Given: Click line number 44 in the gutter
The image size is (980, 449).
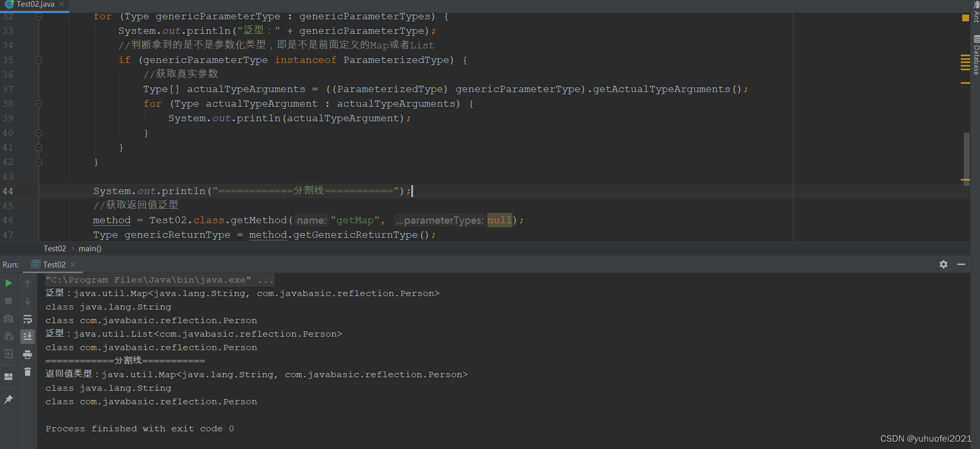Looking at the screenshot, I should (x=8, y=191).
